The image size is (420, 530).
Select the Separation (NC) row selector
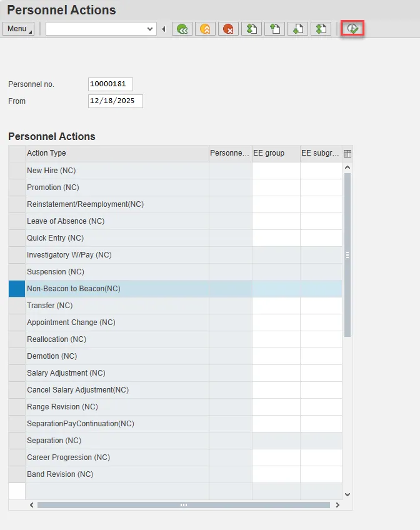click(17, 441)
